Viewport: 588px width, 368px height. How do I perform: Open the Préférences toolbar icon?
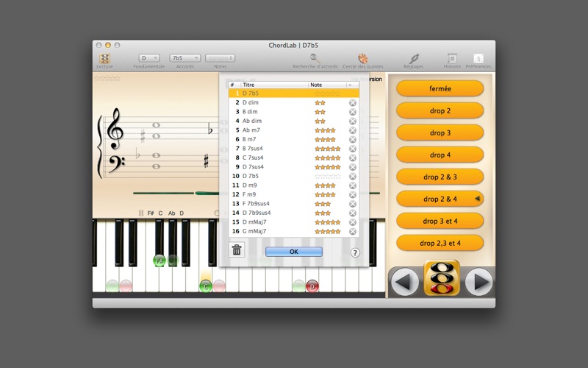coord(478,58)
